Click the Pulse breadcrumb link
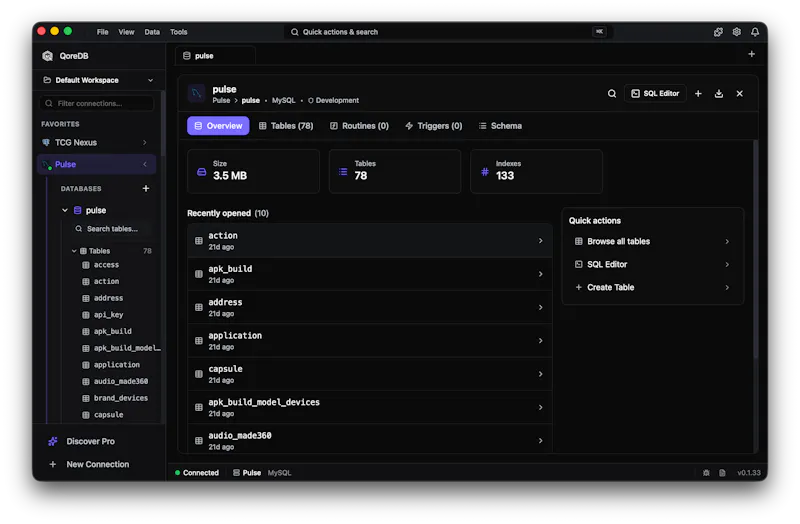800x524 pixels. click(221, 101)
